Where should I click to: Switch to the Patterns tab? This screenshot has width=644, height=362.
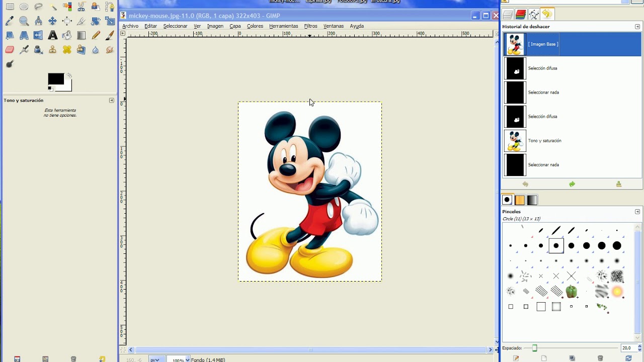(x=520, y=200)
